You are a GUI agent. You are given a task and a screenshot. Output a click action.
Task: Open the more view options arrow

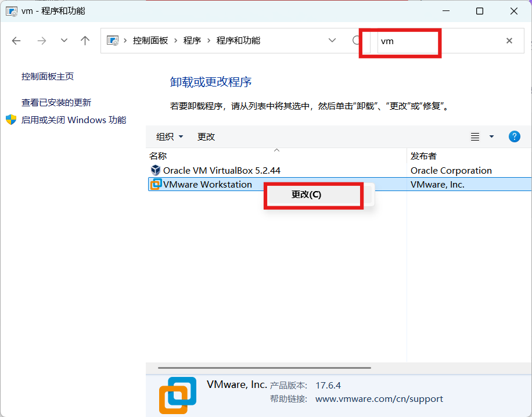pyautogui.click(x=491, y=136)
